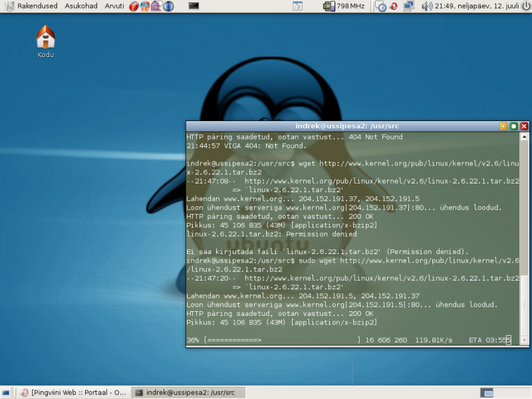Click the '16 606 260' bytes downloaded value
The height and width of the screenshot is (399, 532).
click(386, 340)
